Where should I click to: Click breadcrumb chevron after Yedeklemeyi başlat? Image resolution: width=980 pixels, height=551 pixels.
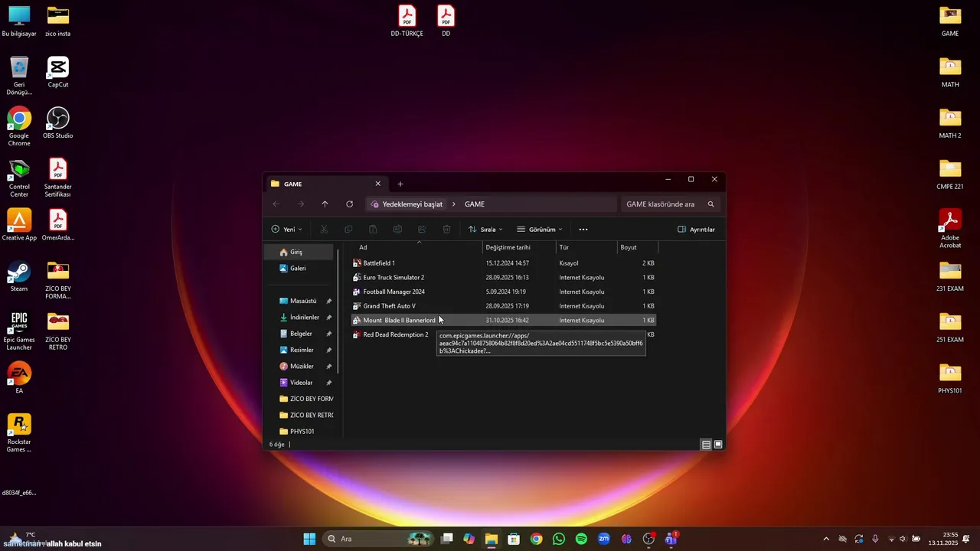coord(453,204)
